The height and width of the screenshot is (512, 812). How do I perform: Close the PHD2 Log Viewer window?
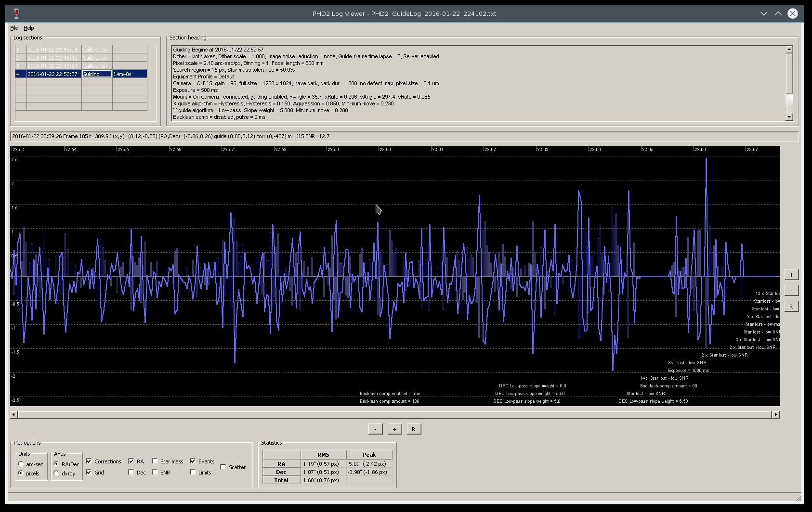[792, 13]
